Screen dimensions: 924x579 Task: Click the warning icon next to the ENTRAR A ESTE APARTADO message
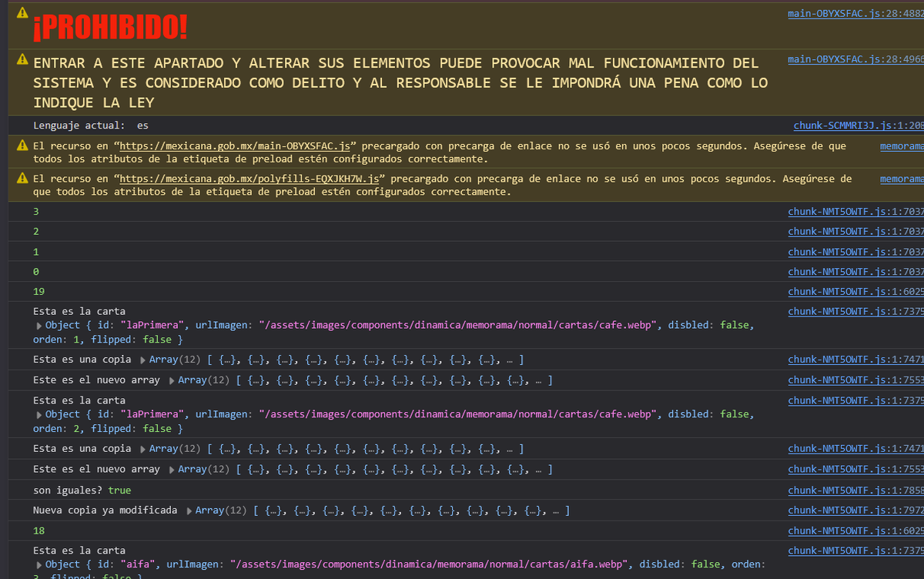pos(22,59)
